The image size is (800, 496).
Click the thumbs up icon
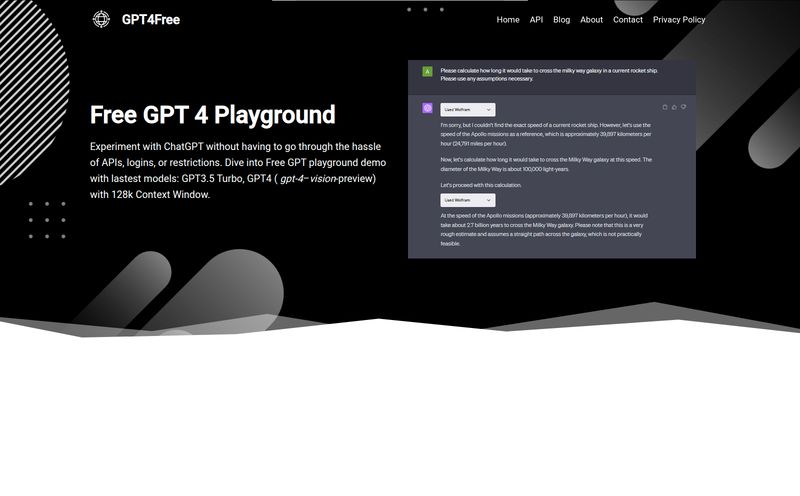674,107
